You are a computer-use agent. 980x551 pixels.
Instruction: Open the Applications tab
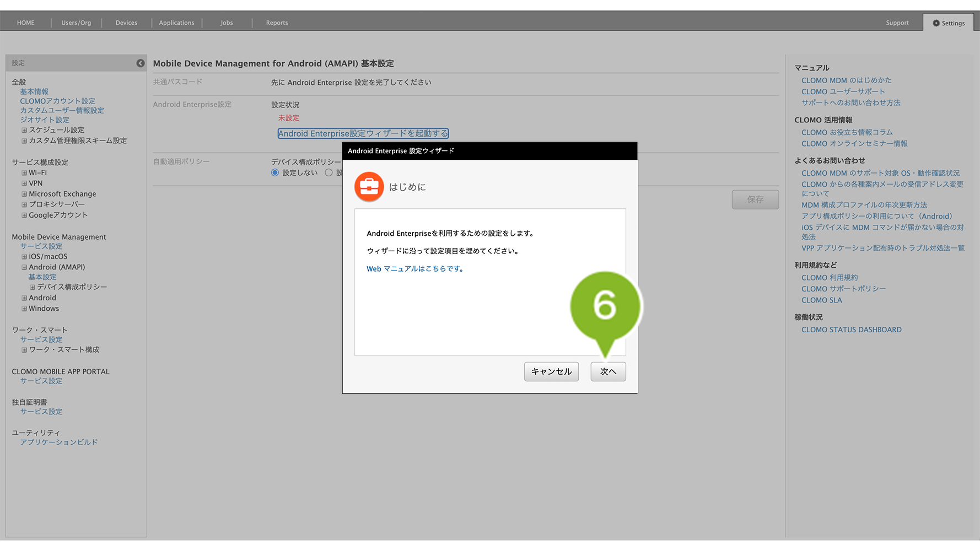[176, 23]
